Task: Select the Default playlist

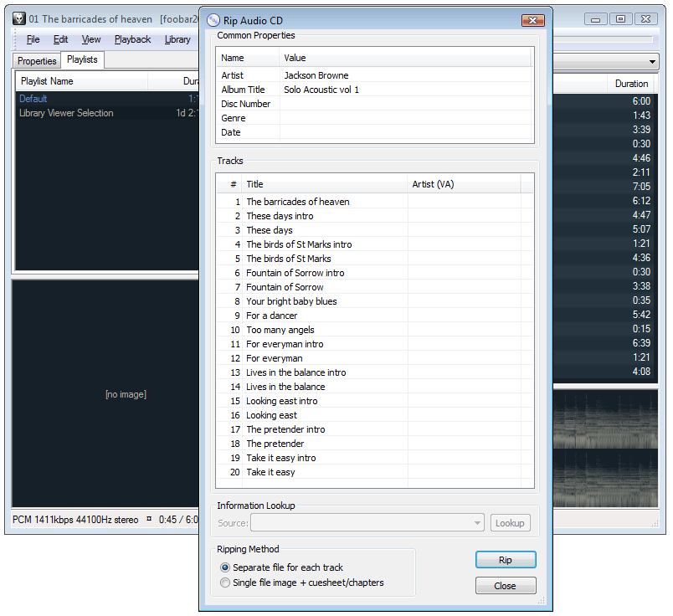Action: [107, 99]
